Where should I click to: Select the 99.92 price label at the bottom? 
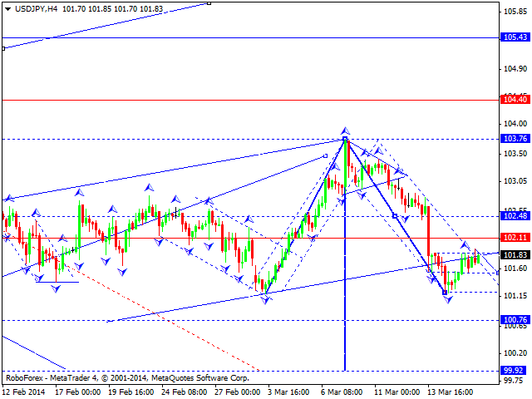tap(515, 371)
